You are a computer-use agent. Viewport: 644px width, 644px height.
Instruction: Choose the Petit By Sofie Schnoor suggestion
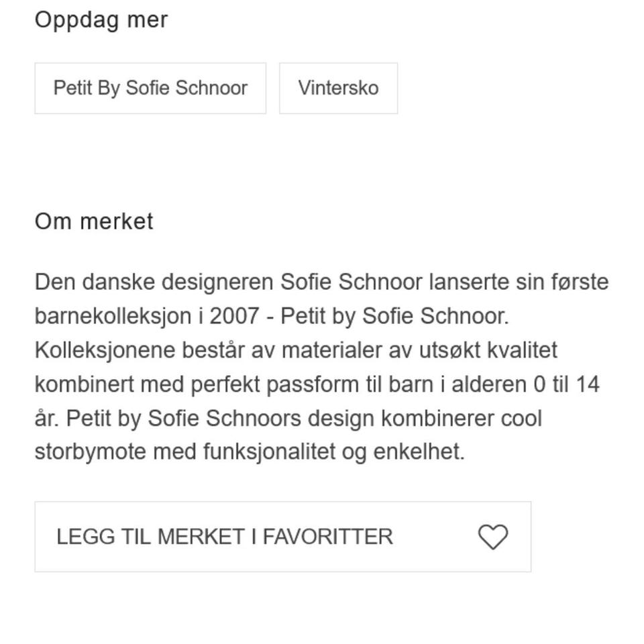click(150, 87)
